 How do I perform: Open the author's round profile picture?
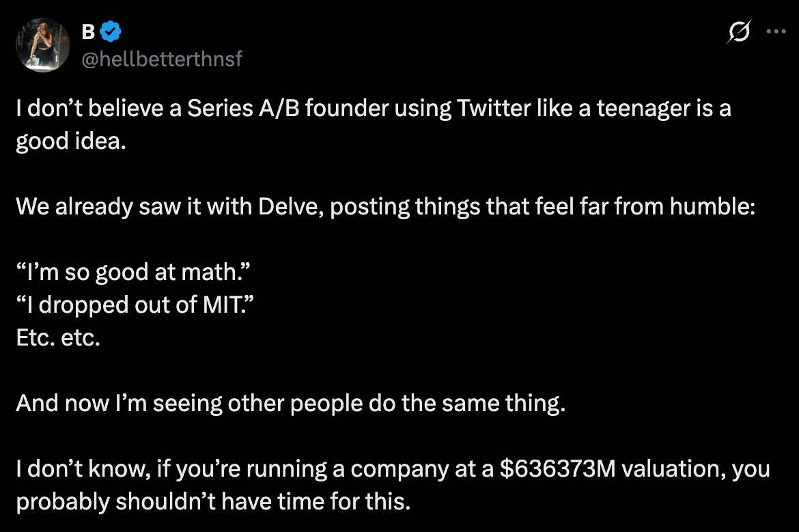43,45
